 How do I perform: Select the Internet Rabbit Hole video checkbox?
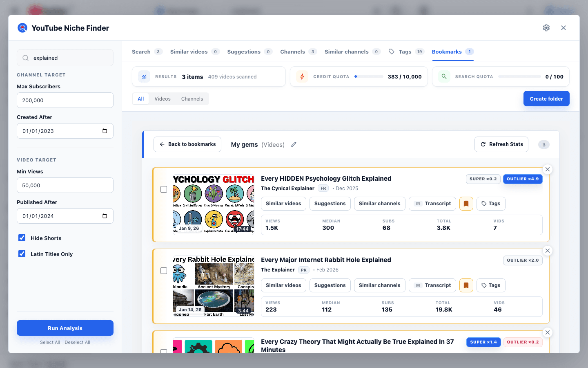(x=164, y=271)
